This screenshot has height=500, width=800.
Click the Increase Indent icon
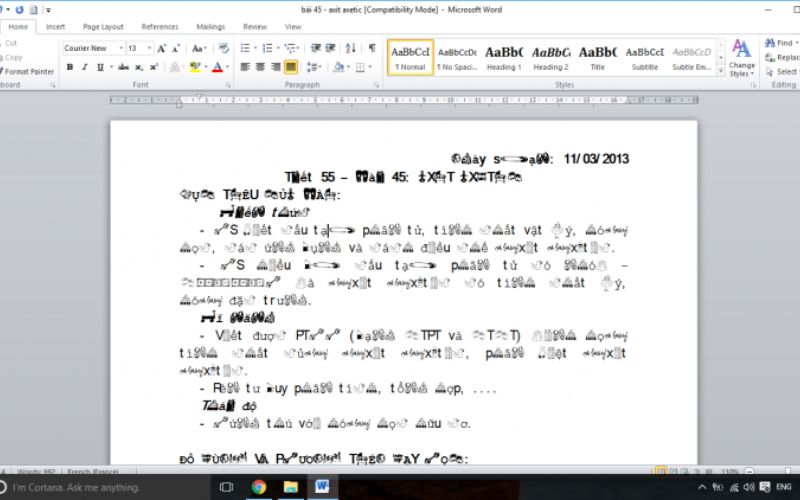[x=330, y=48]
